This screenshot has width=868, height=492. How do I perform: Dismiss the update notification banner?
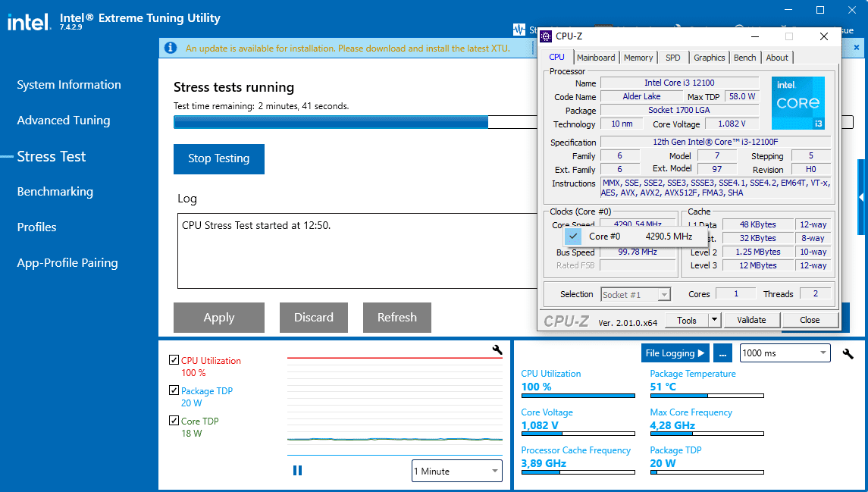pos(857,48)
